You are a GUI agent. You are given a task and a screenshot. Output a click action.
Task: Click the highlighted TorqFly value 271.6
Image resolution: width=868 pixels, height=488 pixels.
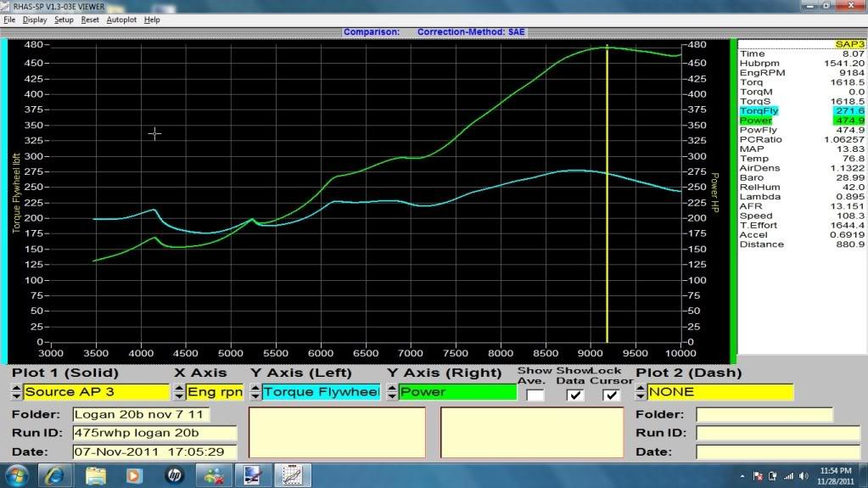point(849,111)
